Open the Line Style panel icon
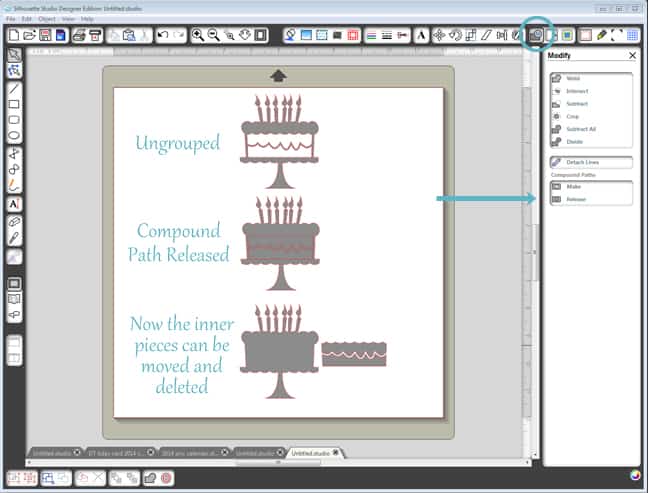This screenshot has height=493, width=648. (x=387, y=36)
